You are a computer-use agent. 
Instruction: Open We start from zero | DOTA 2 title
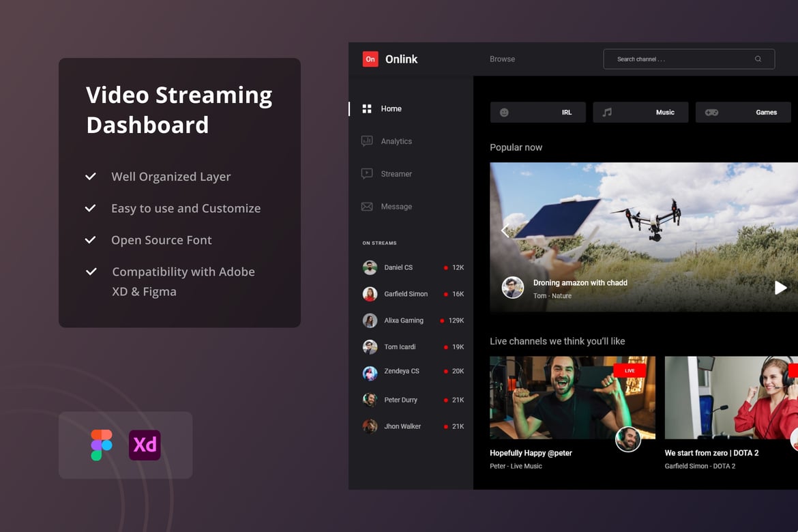click(x=711, y=453)
